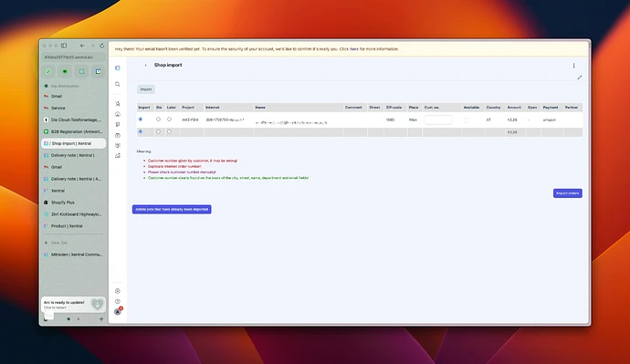Screen dimensions: 630x364
Task: Open a new tab with plus at sidebar bottom
Action: point(101,319)
